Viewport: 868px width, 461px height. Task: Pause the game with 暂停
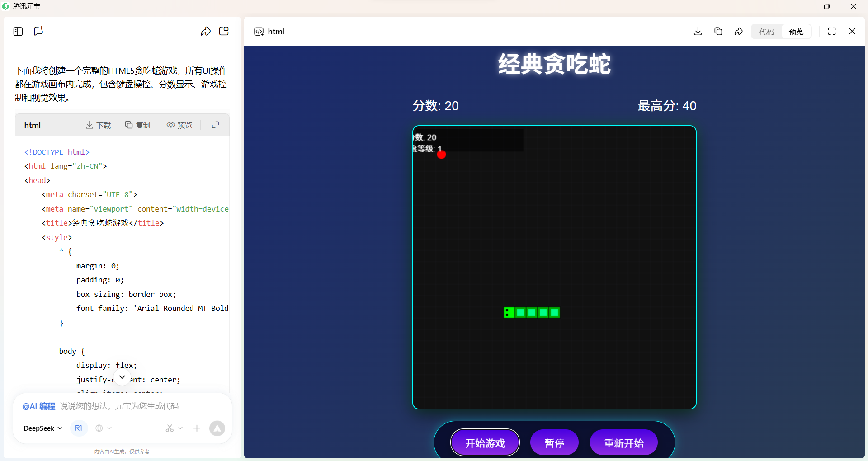click(x=554, y=442)
